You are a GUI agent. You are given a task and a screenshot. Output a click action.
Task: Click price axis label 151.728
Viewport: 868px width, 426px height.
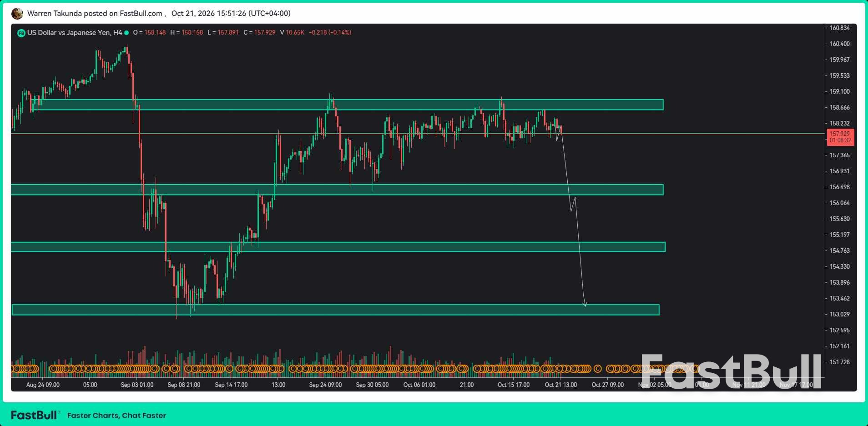[839, 362]
